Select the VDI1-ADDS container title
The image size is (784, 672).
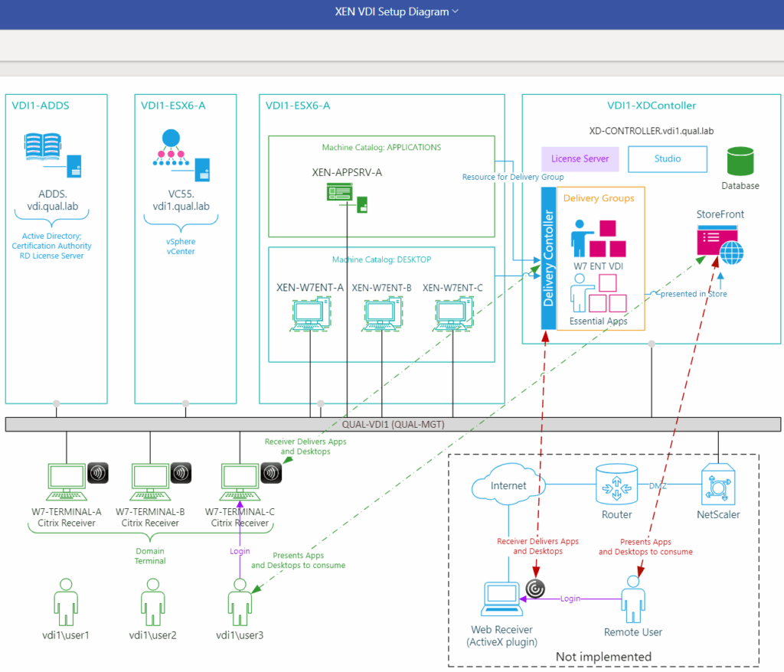click(41, 106)
